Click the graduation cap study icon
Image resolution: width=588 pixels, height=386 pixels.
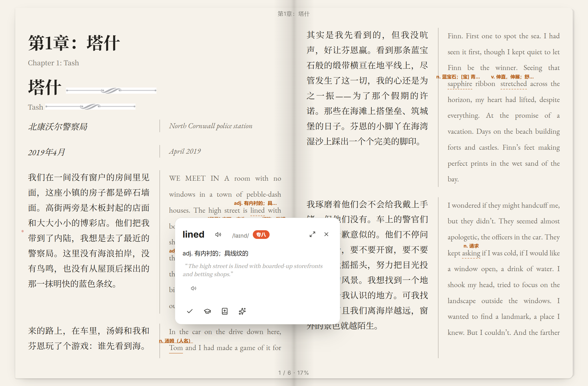click(x=207, y=311)
